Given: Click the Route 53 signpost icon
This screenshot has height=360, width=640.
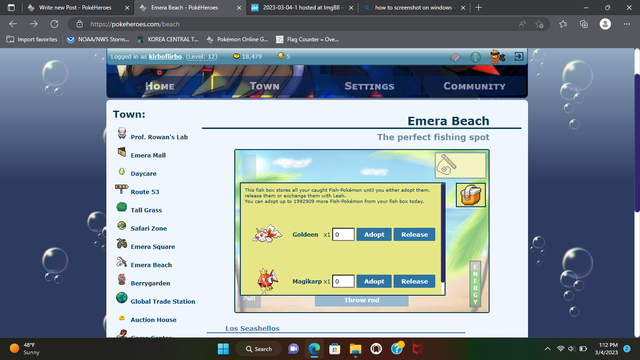Looking at the screenshot, I should (x=122, y=189).
